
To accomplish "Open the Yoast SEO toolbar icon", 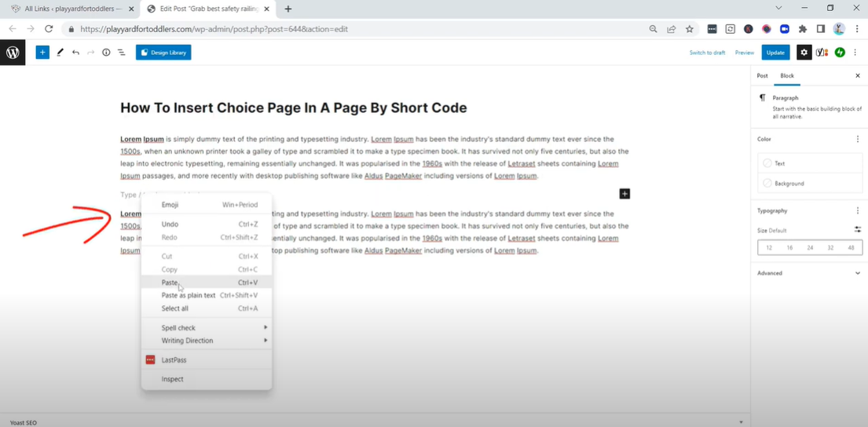I will pos(822,53).
